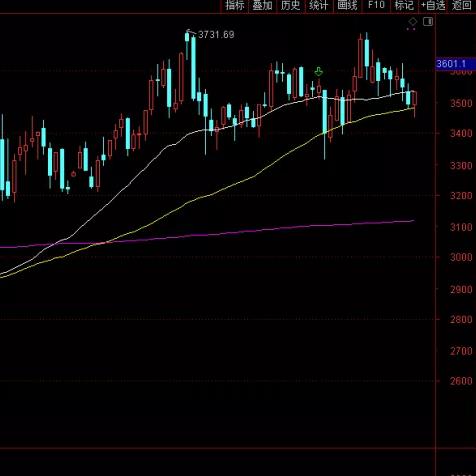Click the 返回 back button

462,6
